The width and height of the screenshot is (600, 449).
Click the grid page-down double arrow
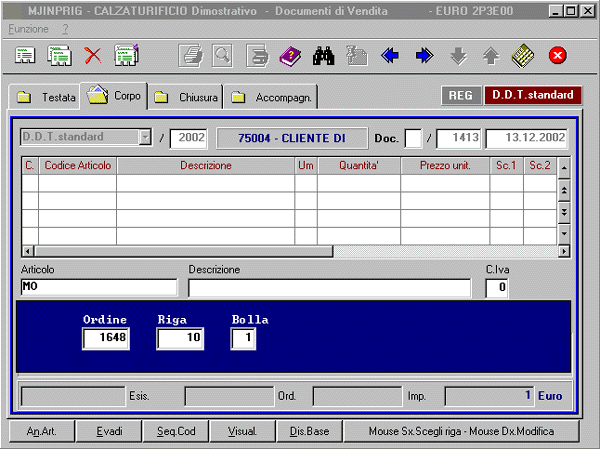click(564, 212)
